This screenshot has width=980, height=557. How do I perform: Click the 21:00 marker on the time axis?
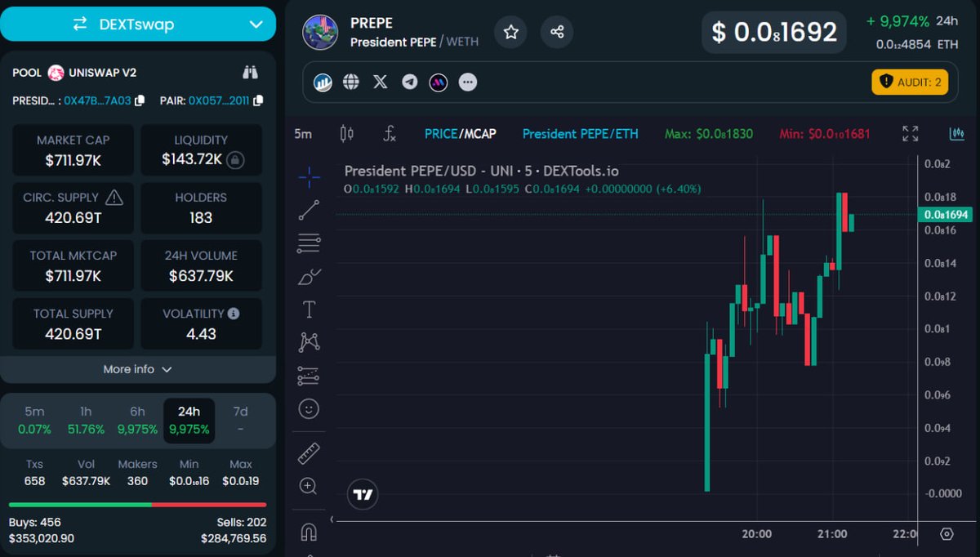(x=831, y=534)
